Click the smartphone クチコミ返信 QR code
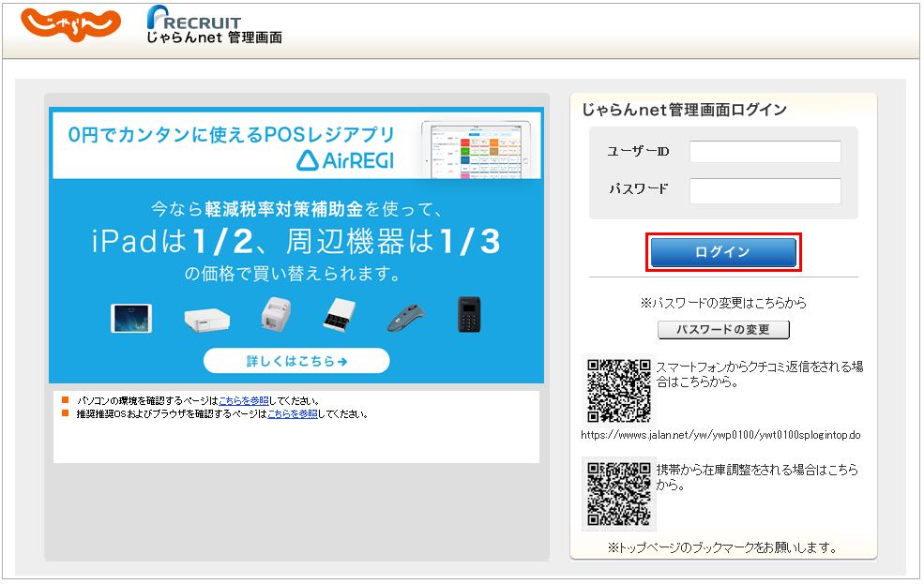The height and width of the screenshot is (584, 924). click(x=618, y=389)
